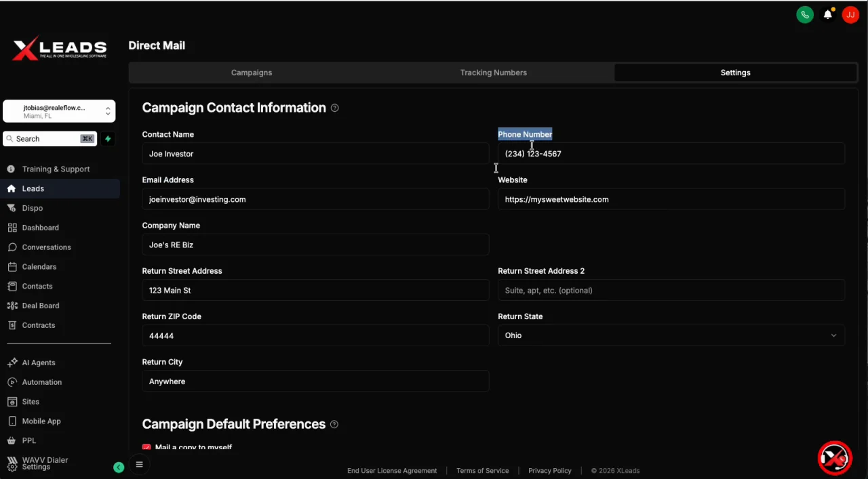Go to Conversations in the sidebar
Viewport: 868px width, 479px height.
[46, 247]
